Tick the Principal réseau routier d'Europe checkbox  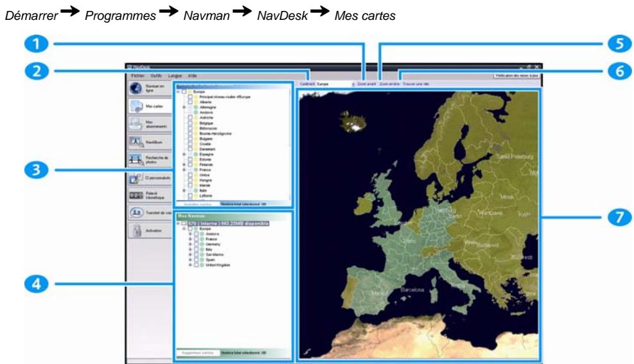(x=190, y=97)
